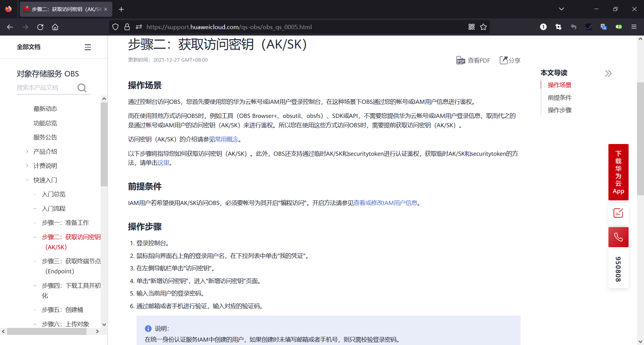Expand the 计费说明 tree section

[x=27, y=165]
